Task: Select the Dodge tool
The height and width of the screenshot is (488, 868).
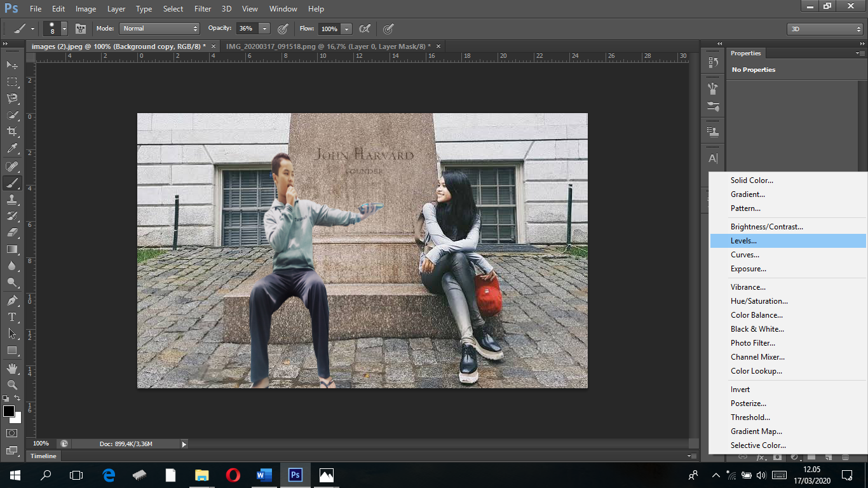Action: point(12,282)
